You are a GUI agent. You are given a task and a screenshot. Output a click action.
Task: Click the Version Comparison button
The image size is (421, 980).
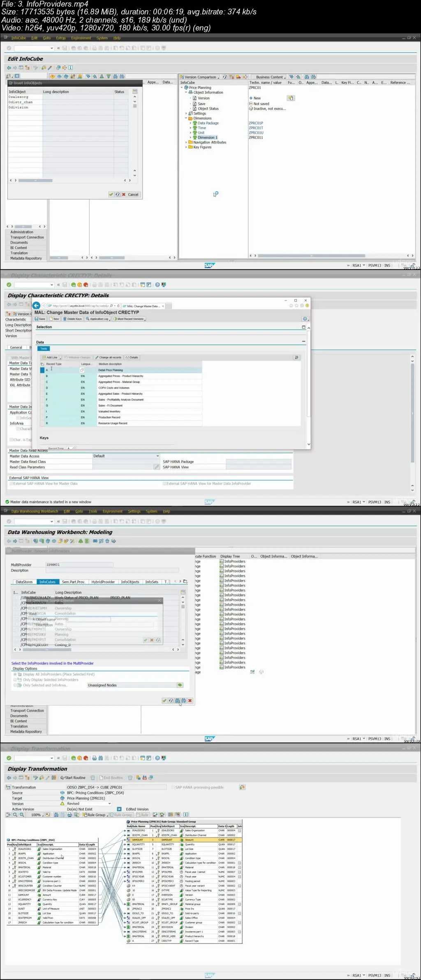click(199, 77)
